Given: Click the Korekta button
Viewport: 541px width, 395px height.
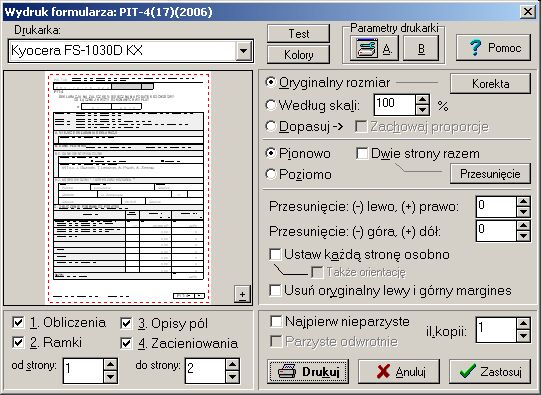Looking at the screenshot, I should [x=490, y=84].
